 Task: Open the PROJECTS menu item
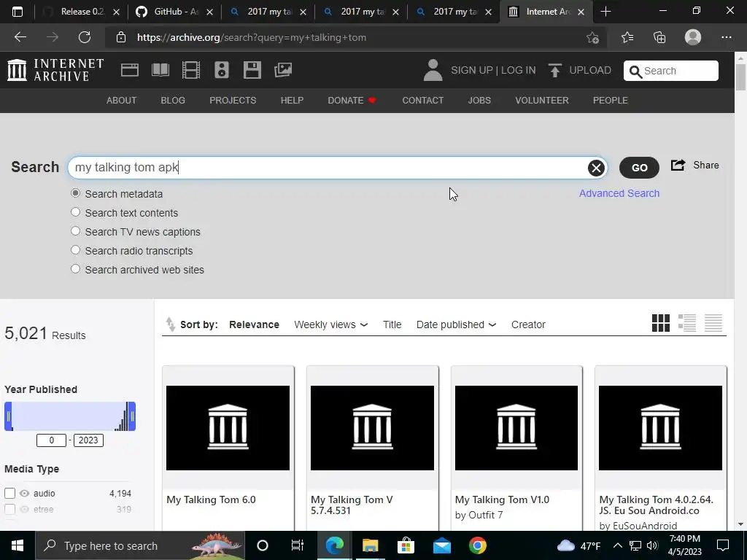click(x=233, y=101)
